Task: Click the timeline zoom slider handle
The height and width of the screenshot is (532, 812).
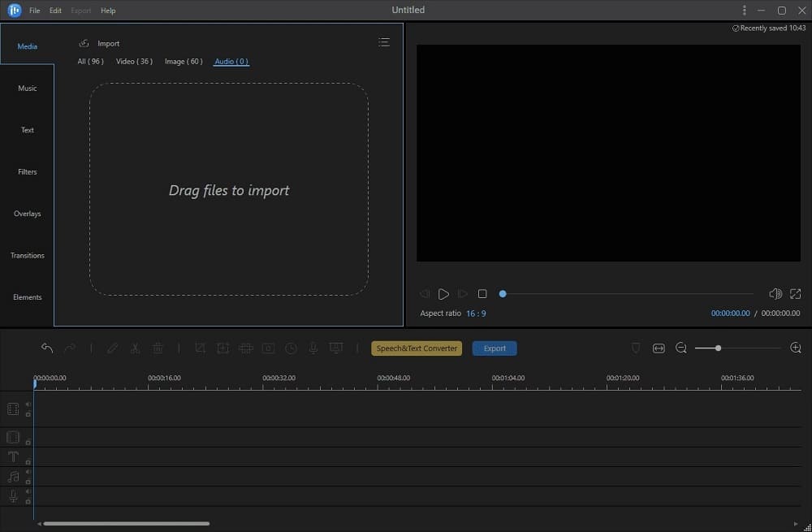Action: tap(718, 348)
